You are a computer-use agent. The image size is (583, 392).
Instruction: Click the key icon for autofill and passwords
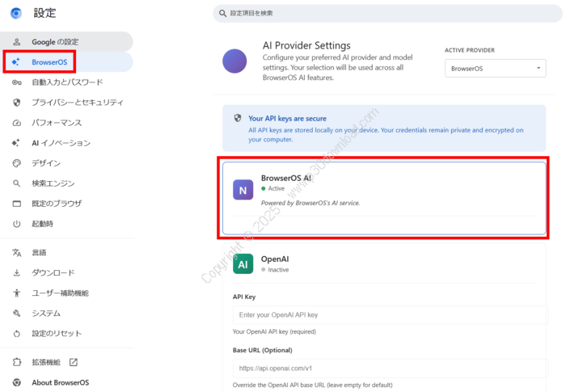pos(16,82)
